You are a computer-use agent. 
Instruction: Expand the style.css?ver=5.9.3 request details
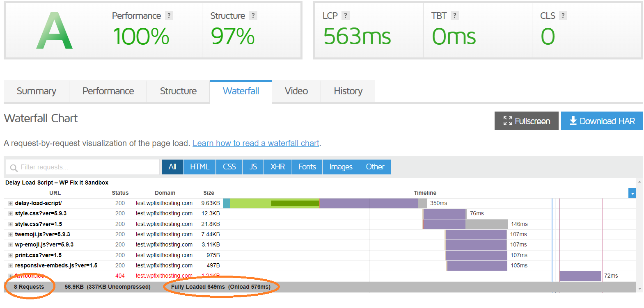click(x=10, y=214)
